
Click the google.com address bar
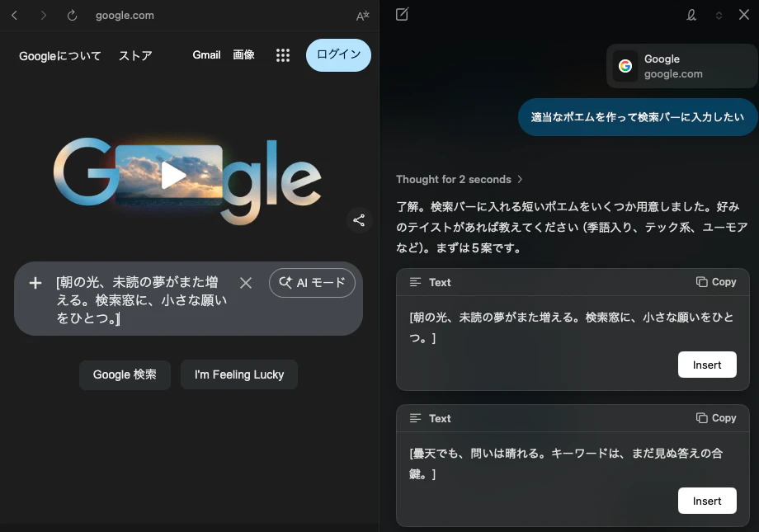pos(125,16)
